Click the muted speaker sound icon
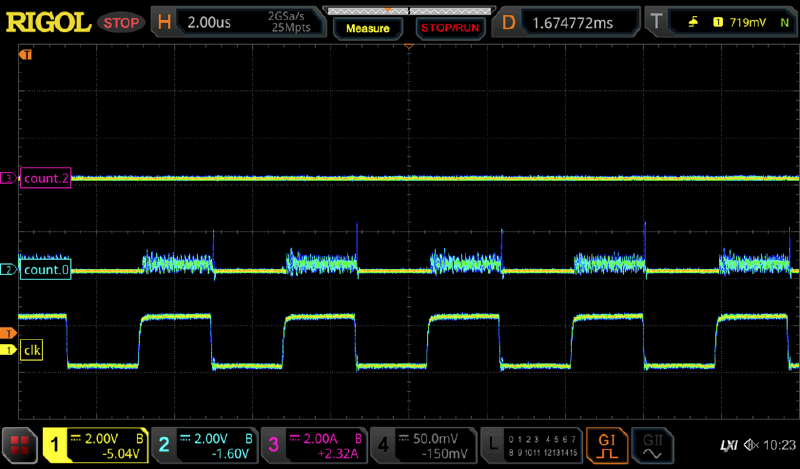Image resolution: width=800 pixels, height=469 pixels. tap(751, 444)
